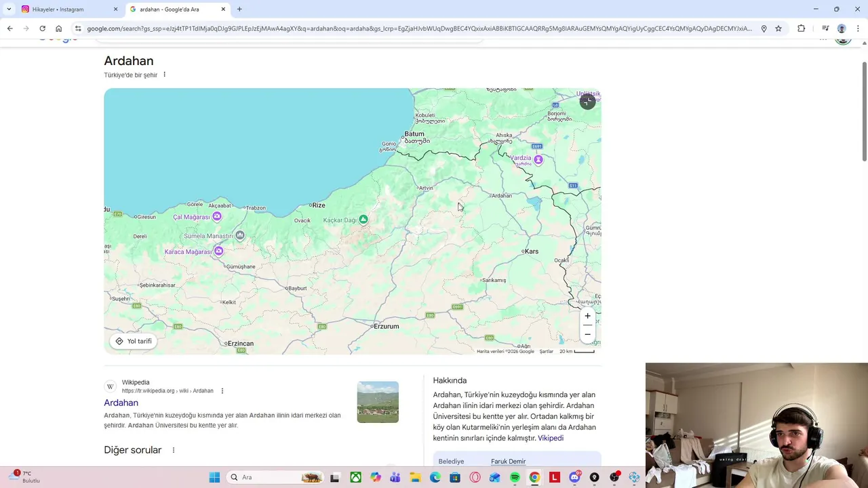
Task: Open Microsoft Store from taskbar
Action: point(455,477)
